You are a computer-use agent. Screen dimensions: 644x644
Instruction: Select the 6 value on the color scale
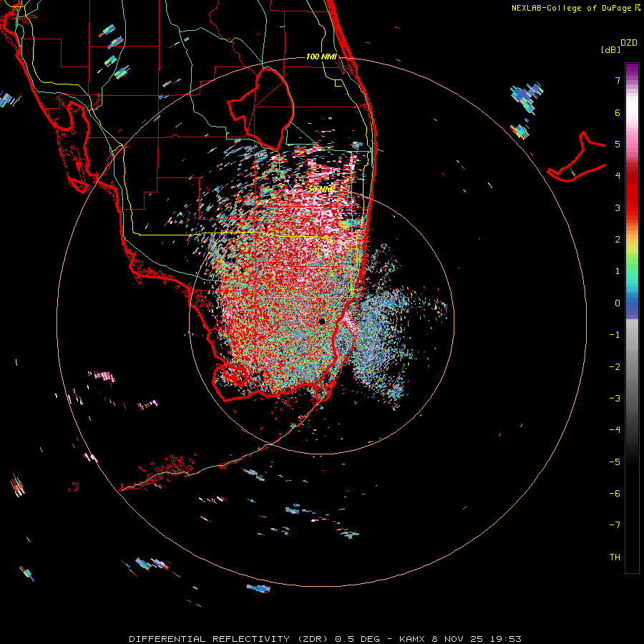(x=618, y=112)
